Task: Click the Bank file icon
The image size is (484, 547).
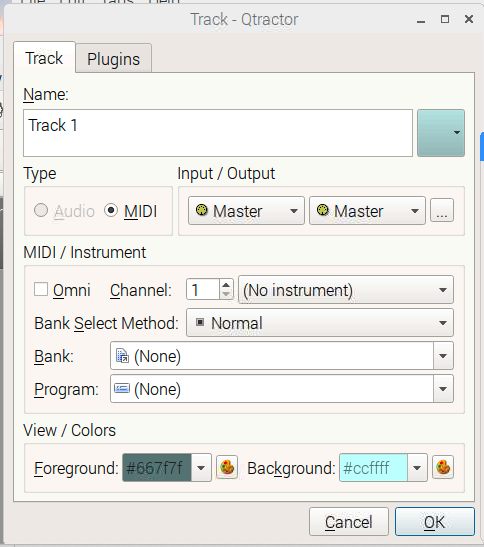Action: click(x=122, y=356)
